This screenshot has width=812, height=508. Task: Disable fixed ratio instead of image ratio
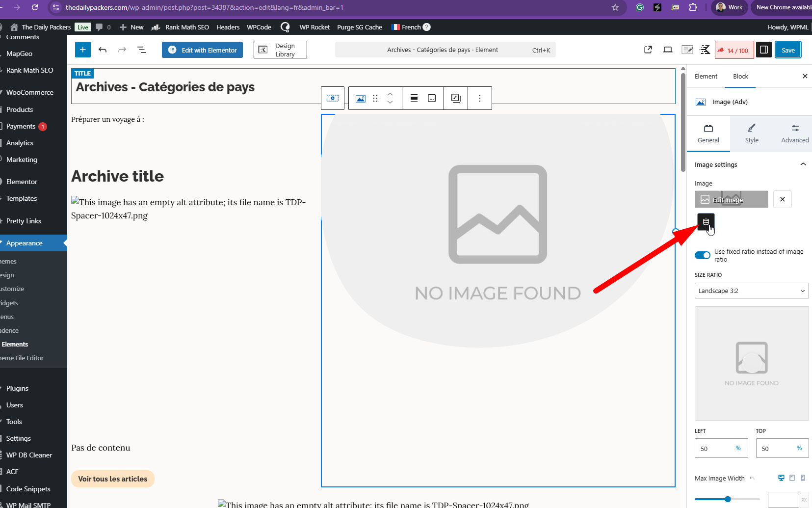coord(702,255)
